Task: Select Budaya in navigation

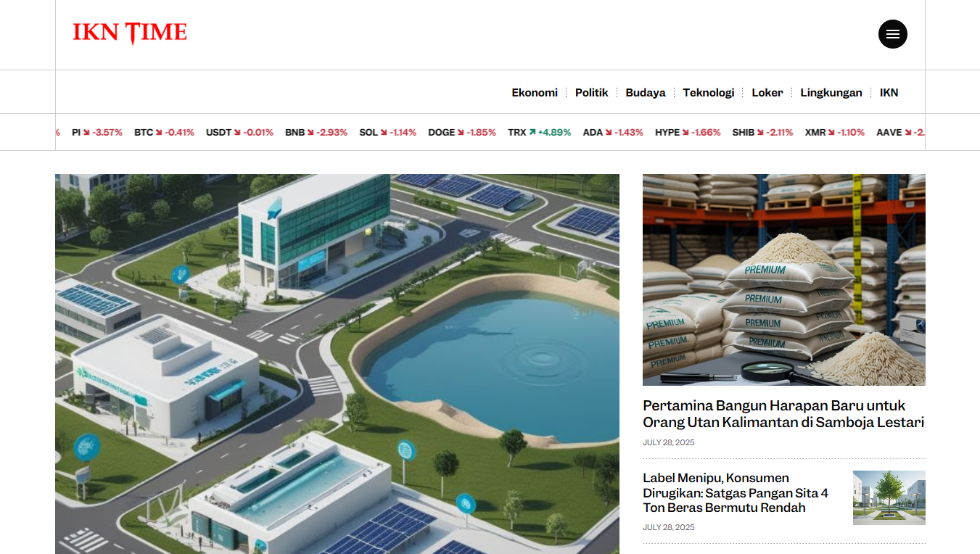Action: click(645, 92)
